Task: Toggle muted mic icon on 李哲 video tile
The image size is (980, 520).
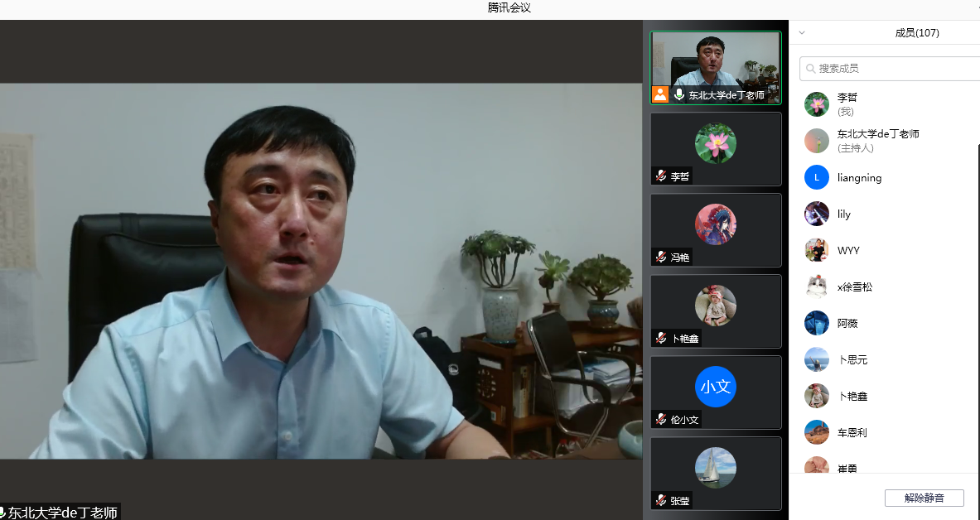Action: (x=661, y=176)
